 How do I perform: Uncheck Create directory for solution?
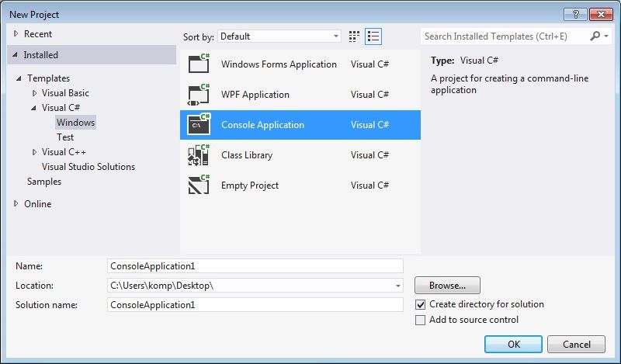[x=421, y=305]
